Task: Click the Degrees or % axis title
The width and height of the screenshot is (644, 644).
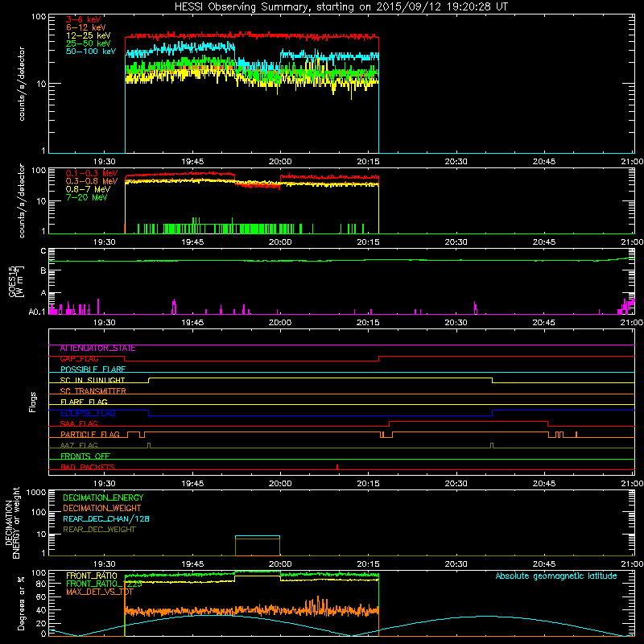Action: [x=21, y=603]
